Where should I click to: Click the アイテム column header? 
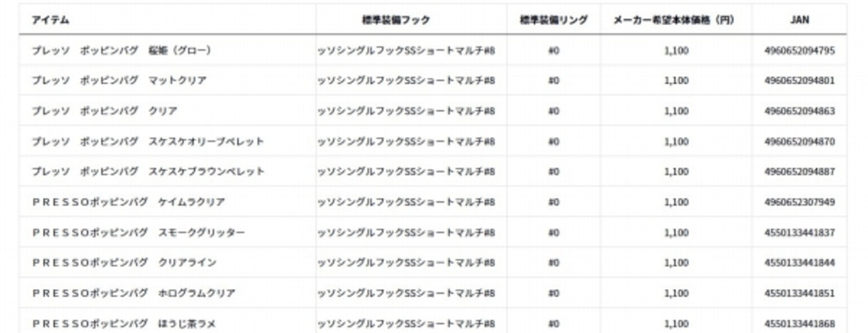pyautogui.click(x=51, y=20)
